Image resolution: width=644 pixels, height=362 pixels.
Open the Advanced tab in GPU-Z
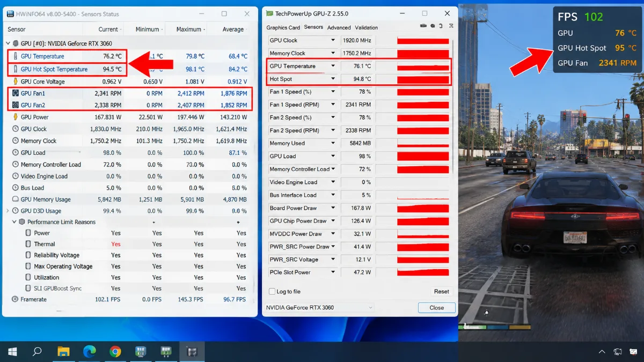339,27
